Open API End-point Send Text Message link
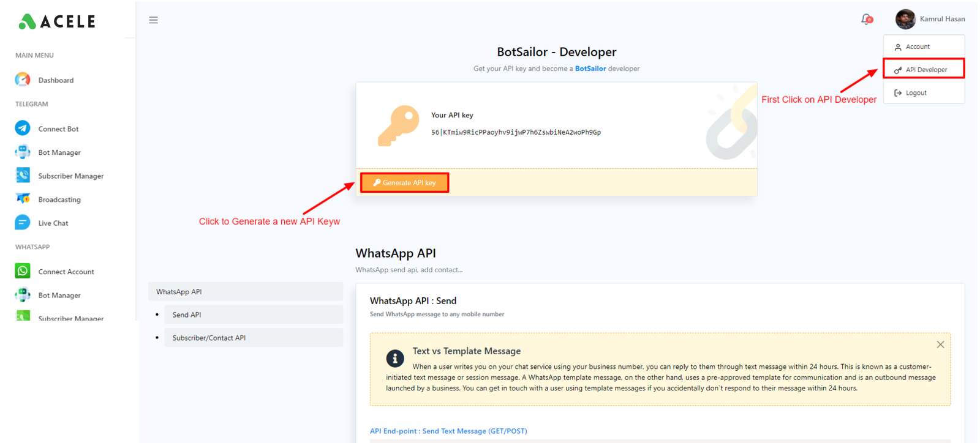Image resolution: width=980 pixels, height=443 pixels. tap(448, 431)
